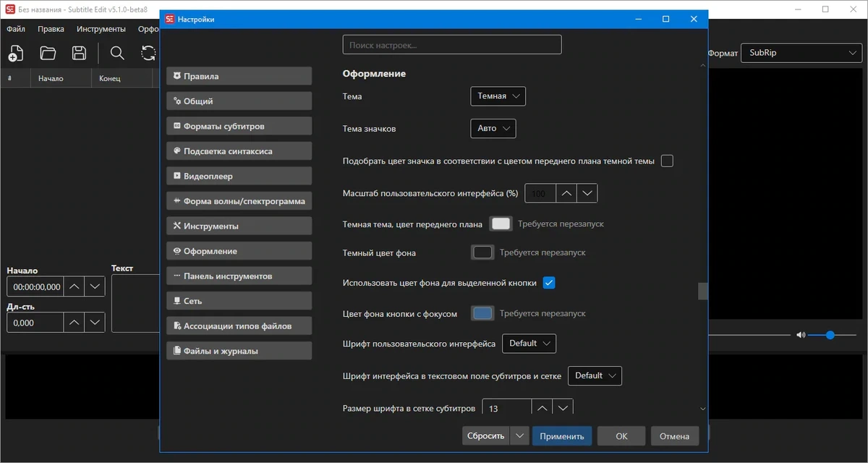Screen dimensions: 868x463
Task: Open the Ассоциации типов файлов section
Action: (x=239, y=326)
